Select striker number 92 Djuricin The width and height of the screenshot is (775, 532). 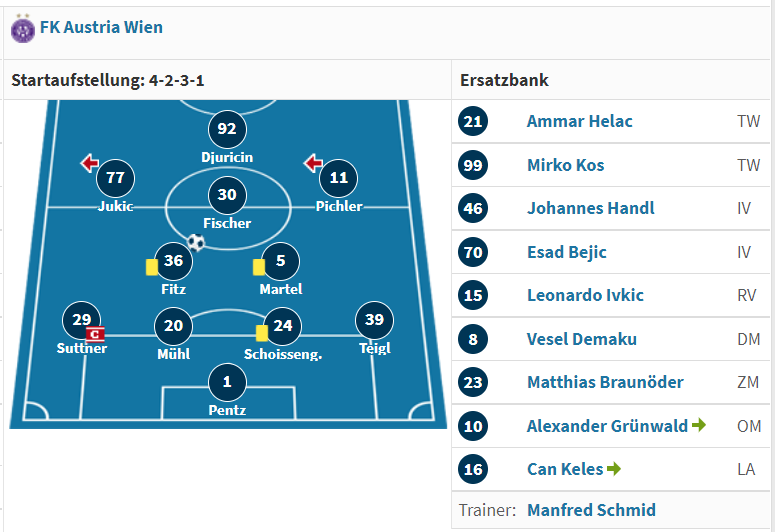pyautogui.click(x=227, y=129)
